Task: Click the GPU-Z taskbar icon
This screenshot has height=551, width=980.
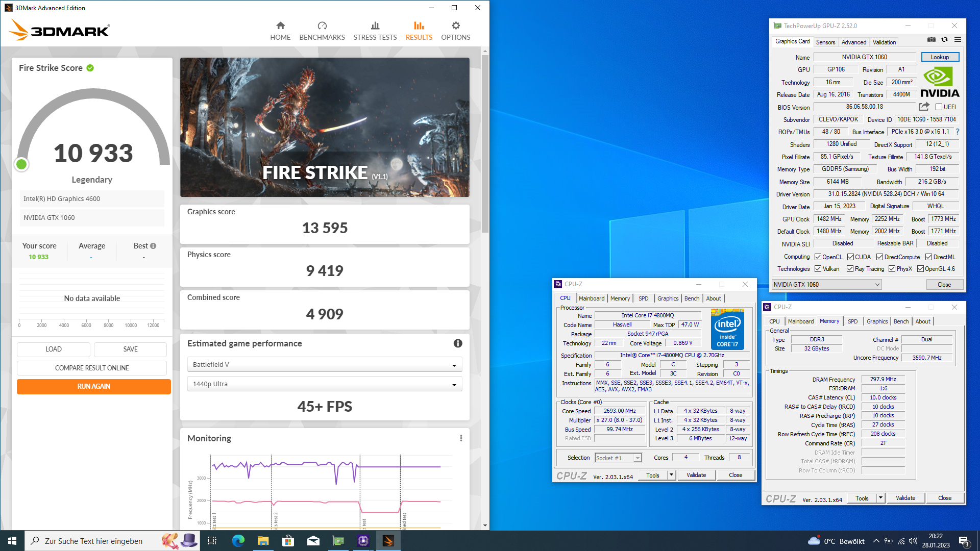Action: pyautogui.click(x=338, y=541)
